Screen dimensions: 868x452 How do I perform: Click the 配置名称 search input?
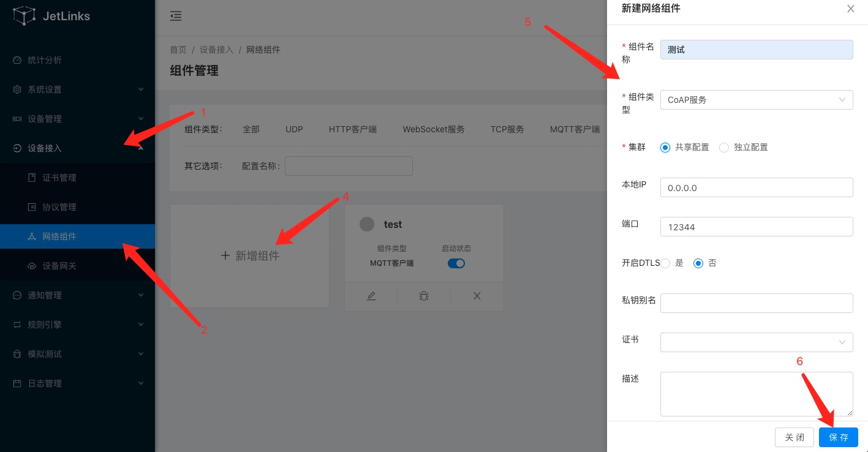(349, 166)
